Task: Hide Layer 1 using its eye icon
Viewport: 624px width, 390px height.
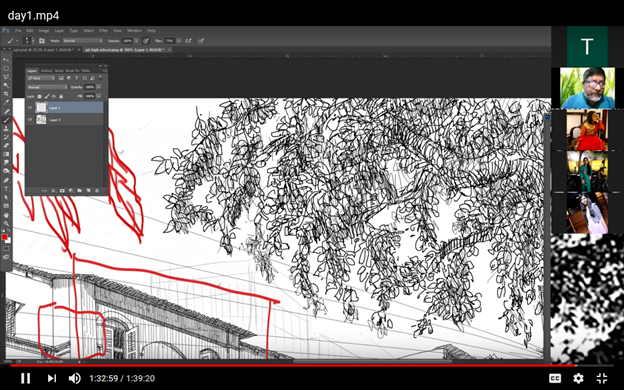Action: (x=30, y=107)
